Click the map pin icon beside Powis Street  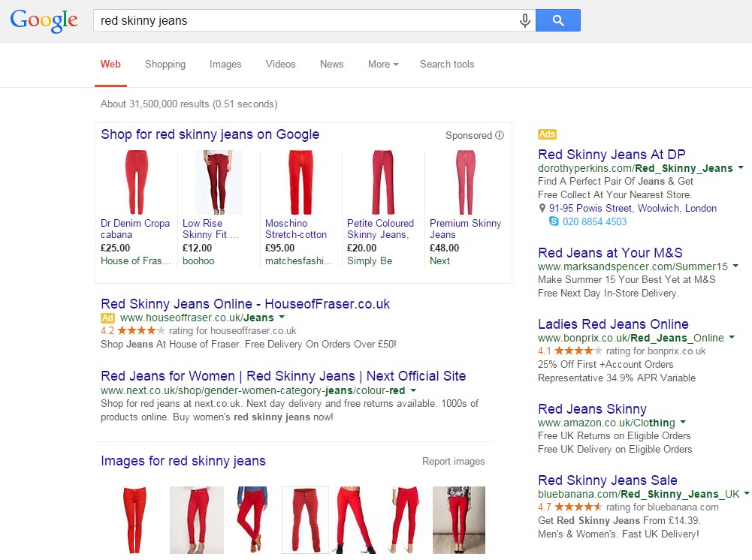coord(542,209)
